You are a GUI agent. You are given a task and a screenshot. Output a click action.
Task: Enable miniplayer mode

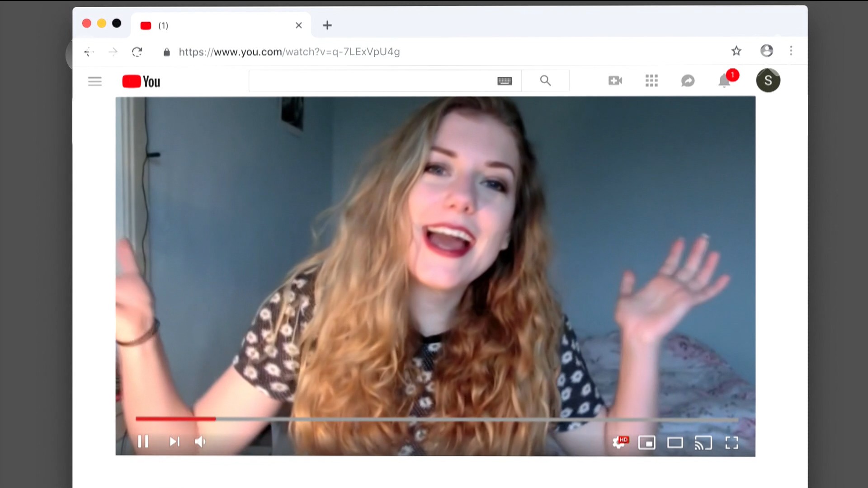(646, 443)
